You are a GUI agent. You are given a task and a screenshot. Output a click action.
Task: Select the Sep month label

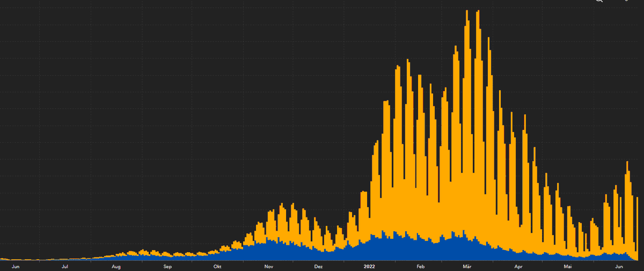167,266
